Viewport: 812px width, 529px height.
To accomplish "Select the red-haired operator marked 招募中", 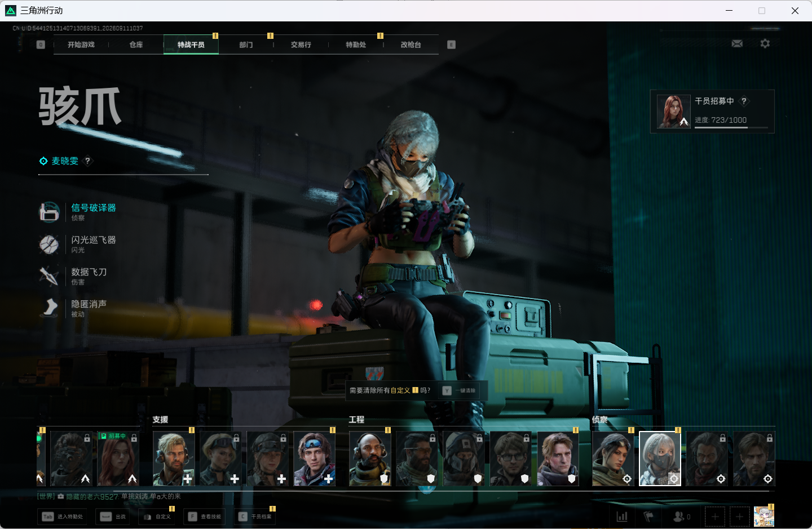I will (118, 459).
